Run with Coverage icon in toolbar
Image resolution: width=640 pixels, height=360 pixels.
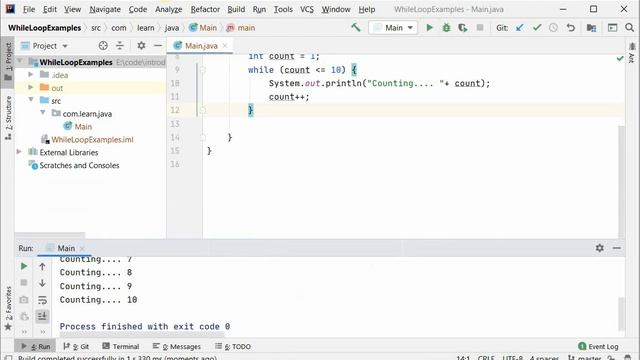pos(462,27)
